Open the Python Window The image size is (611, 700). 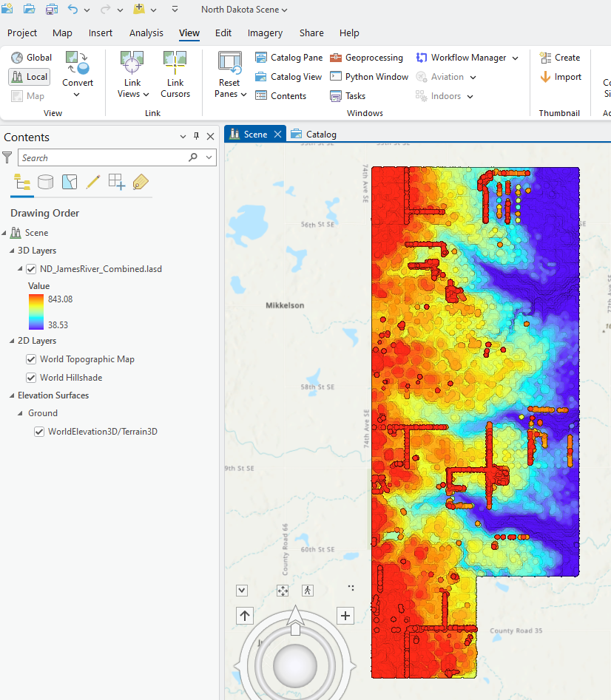[x=368, y=77]
